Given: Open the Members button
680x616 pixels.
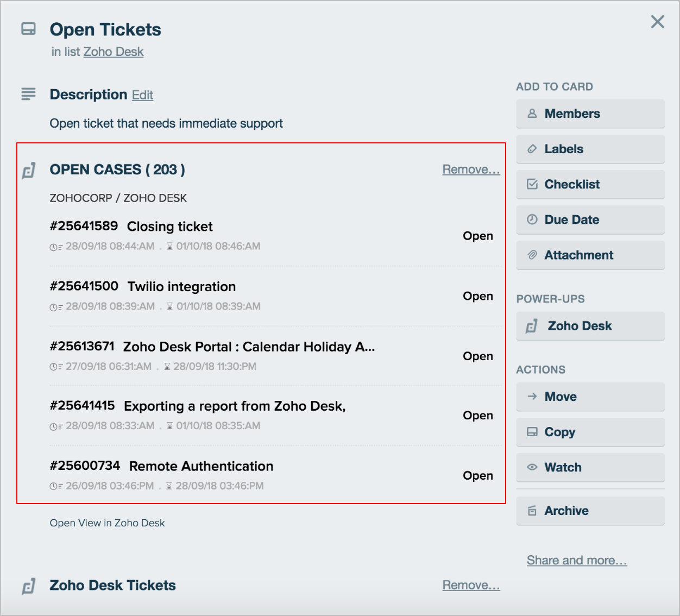Looking at the screenshot, I should coord(590,114).
